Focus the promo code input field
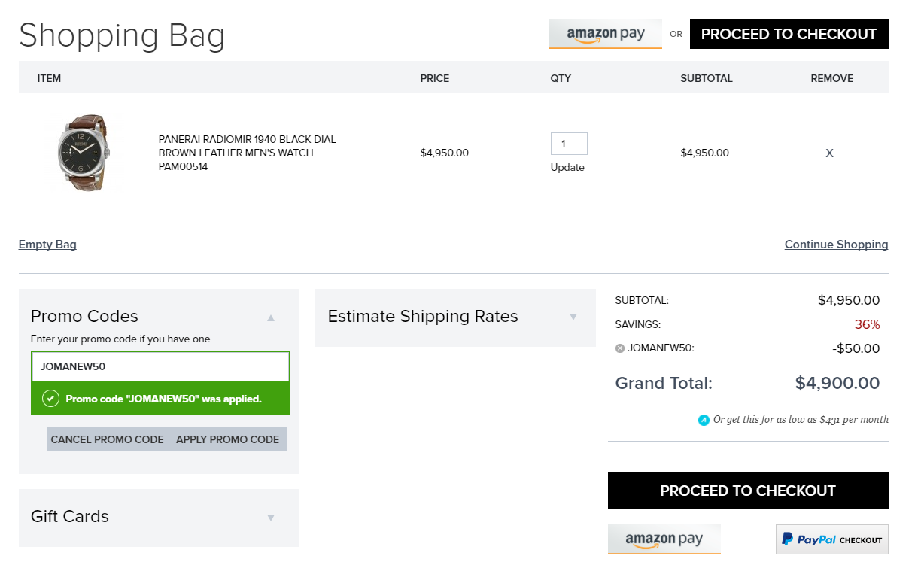The height and width of the screenshot is (565, 924). 160,366
